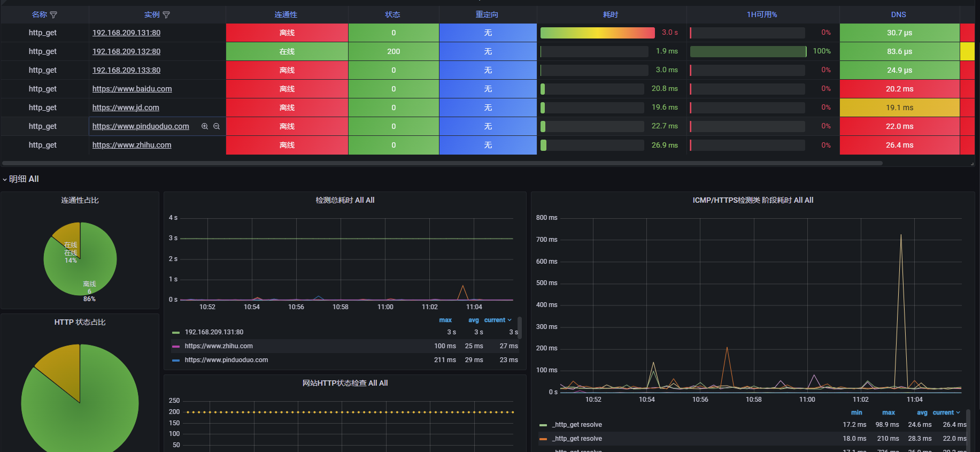Sort legend by max in 检测总耗时 panel

pyautogui.click(x=445, y=320)
